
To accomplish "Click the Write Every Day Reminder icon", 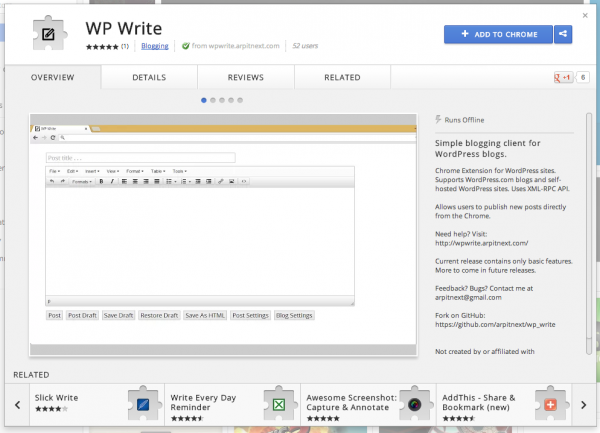I will 279,404.
